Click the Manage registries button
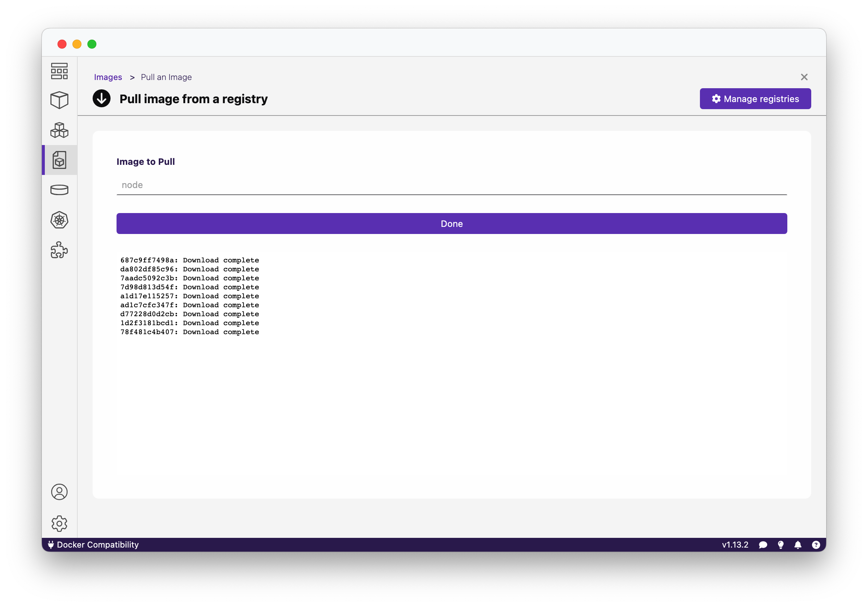The image size is (868, 607). tap(755, 99)
